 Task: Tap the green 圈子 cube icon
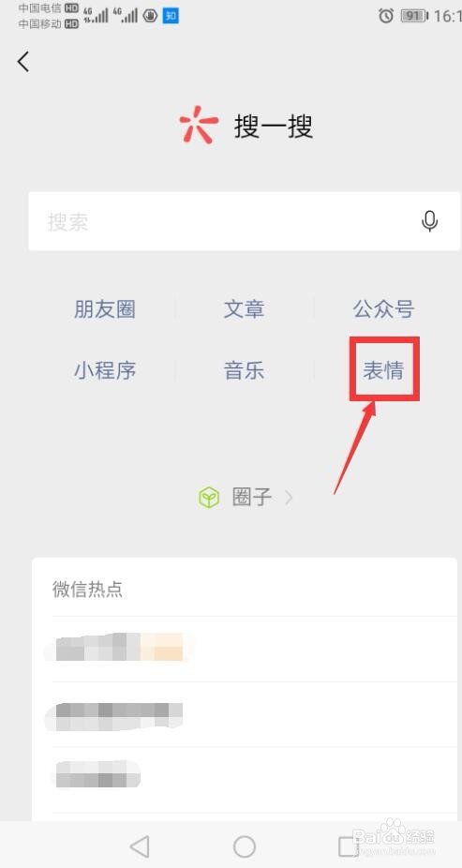point(209,498)
